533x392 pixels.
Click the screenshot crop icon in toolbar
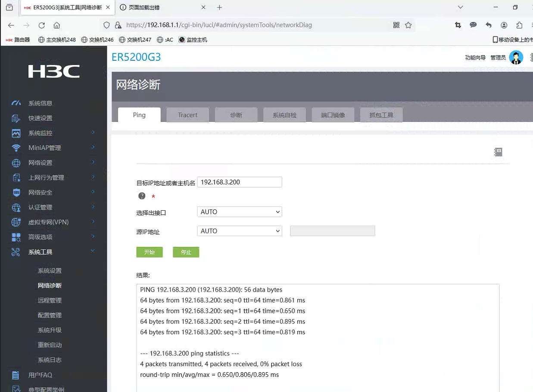pyautogui.click(x=458, y=25)
